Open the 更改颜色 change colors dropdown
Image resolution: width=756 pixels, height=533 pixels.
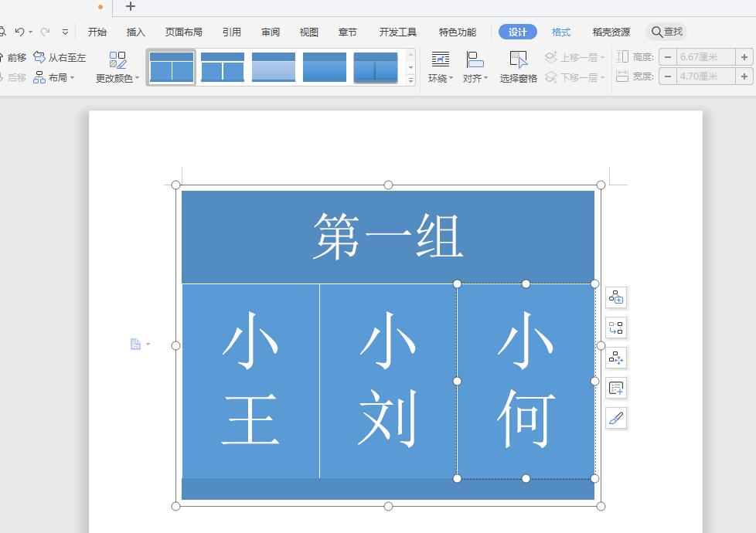click(117, 76)
